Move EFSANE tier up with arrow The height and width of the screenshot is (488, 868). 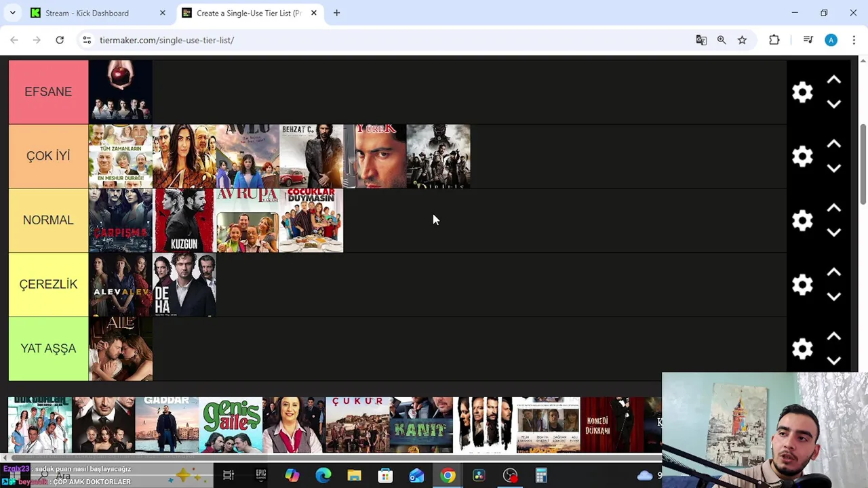(x=834, y=80)
